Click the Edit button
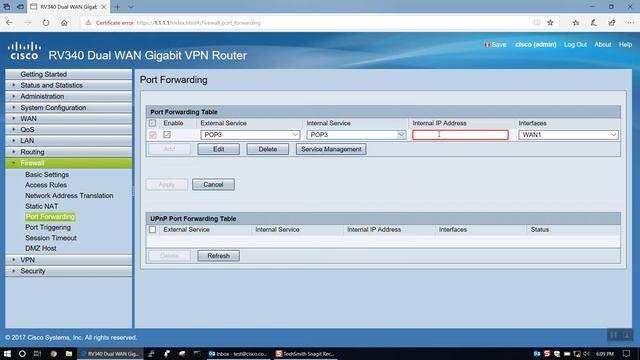Viewport: 640px width, 360px height. pos(218,149)
